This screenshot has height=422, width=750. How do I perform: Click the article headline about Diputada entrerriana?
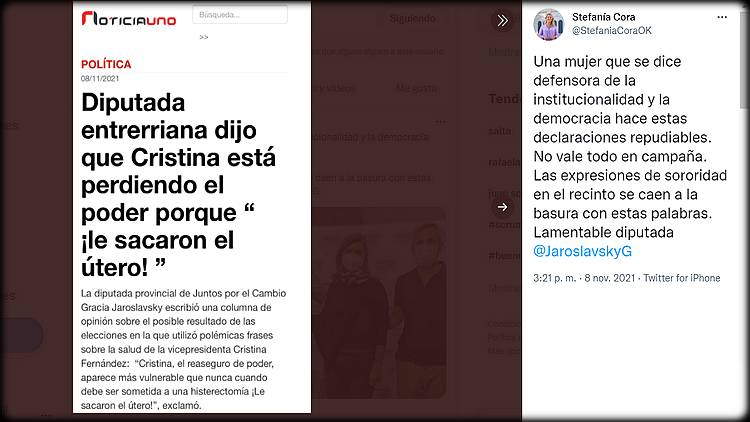click(x=178, y=185)
